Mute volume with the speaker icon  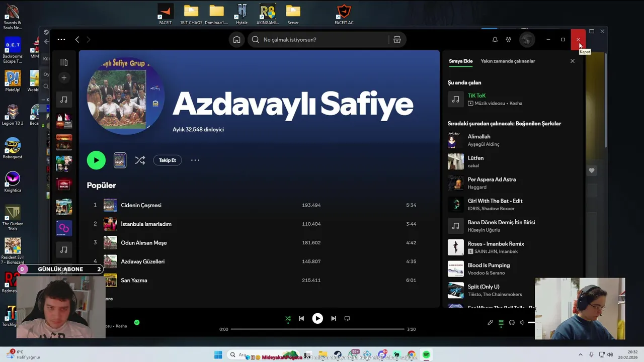[x=522, y=323]
